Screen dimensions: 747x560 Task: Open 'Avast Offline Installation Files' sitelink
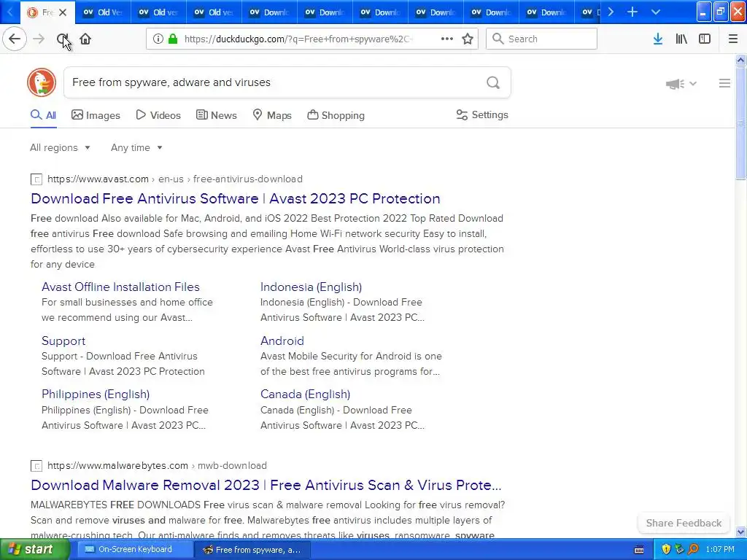click(120, 287)
